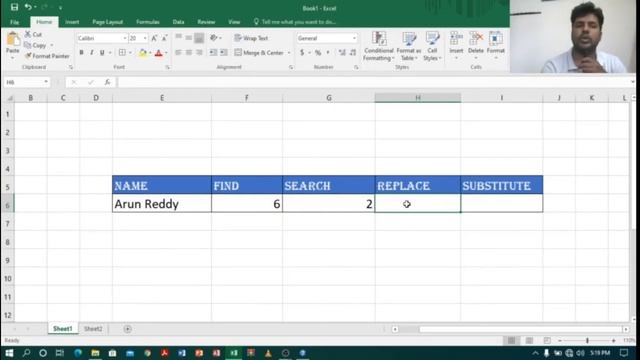Image resolution: width=640 pixels, height=360 pixels.
Task: Expand the Merge & Center dropdown arrow
Action: click(x=289, y=53)
